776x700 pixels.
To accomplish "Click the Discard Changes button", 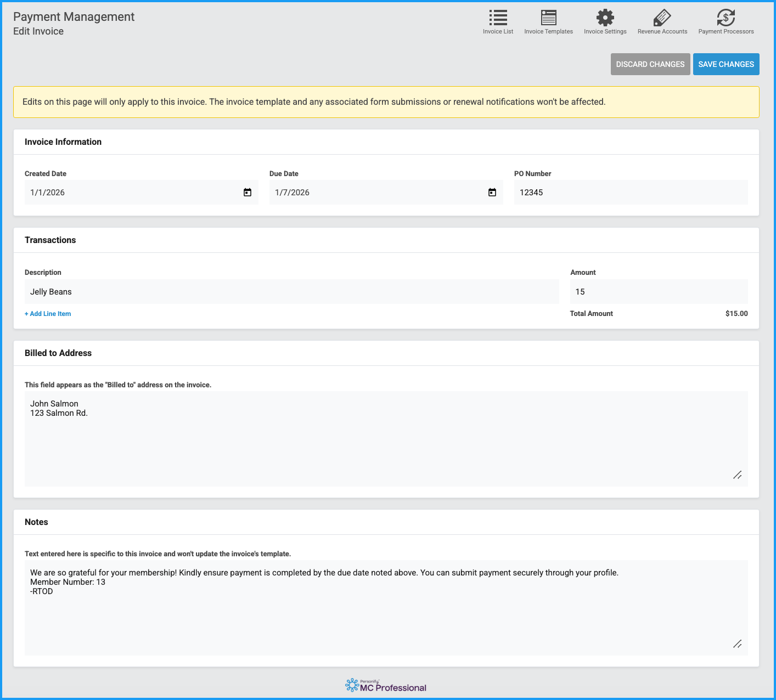I will pos(650,64).
